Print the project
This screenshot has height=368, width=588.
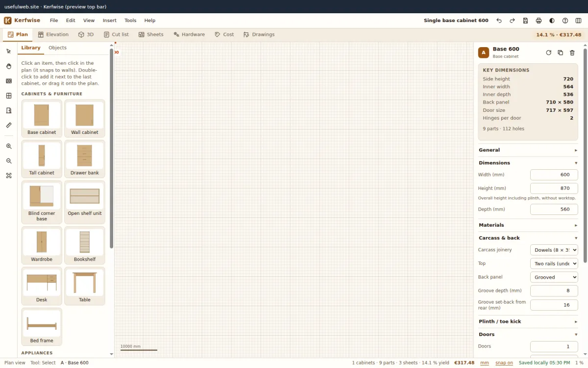click(x=539, y=21)
